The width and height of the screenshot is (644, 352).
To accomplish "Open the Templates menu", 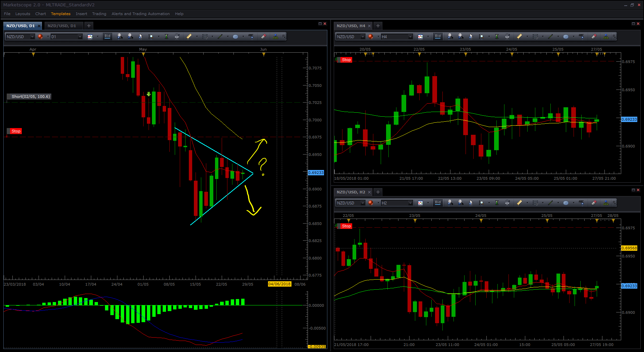I will point(61,14).
